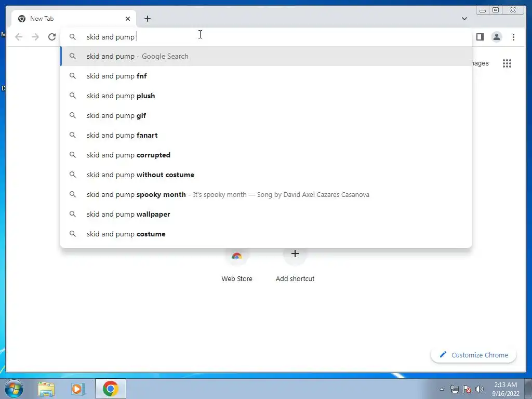Viewport: 532px width, 399px height.
Task: Select the New Tab tab
Action: [x=74, y=19]
